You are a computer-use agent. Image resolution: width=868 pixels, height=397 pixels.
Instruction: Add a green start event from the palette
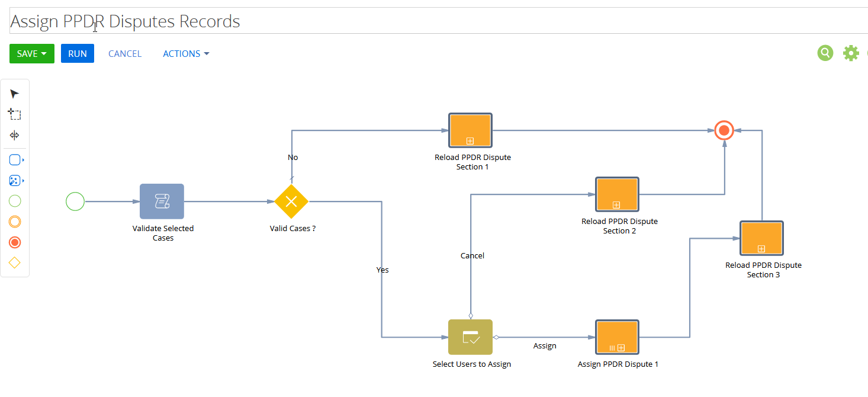point(15,201)
